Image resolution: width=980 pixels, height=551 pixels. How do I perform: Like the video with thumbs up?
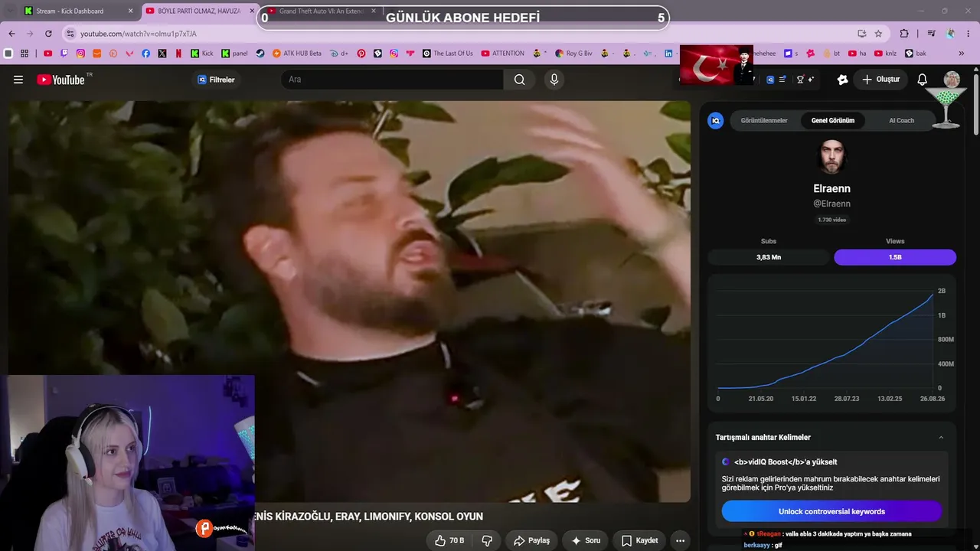[x=449, y=540]
